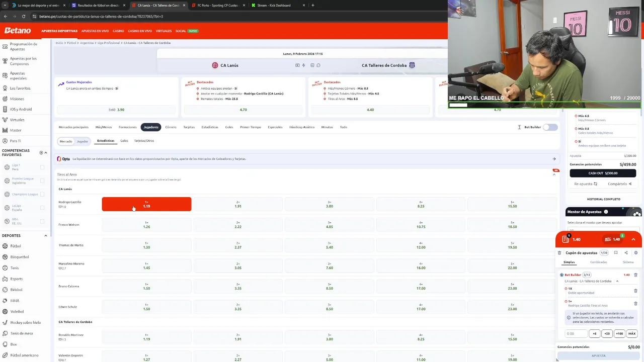The height and width of the screenshot is (362, 644).
Task: Click the Los favoritos star icon
Action: point(5,88)
